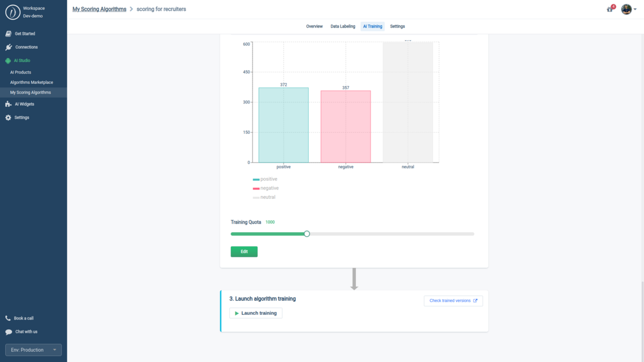
Task: Click the '3. Launch algorithm training' heading
Action: click(x=262, y=299)
